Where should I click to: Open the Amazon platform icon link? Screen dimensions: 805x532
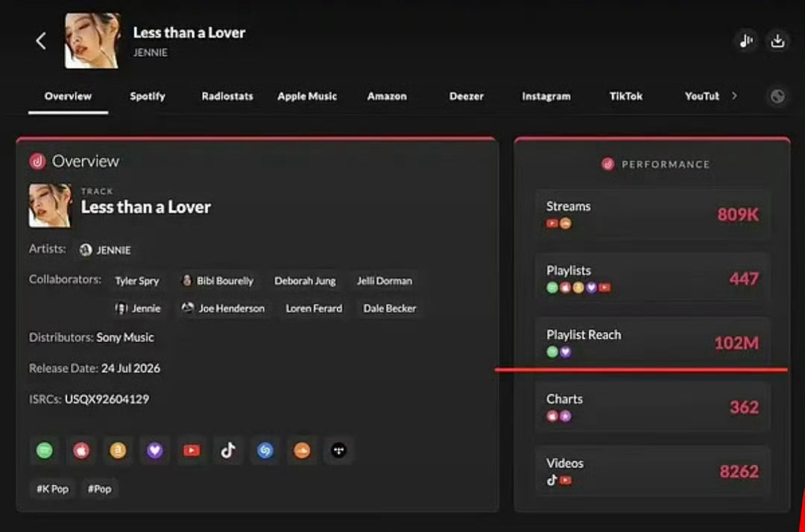118,451
